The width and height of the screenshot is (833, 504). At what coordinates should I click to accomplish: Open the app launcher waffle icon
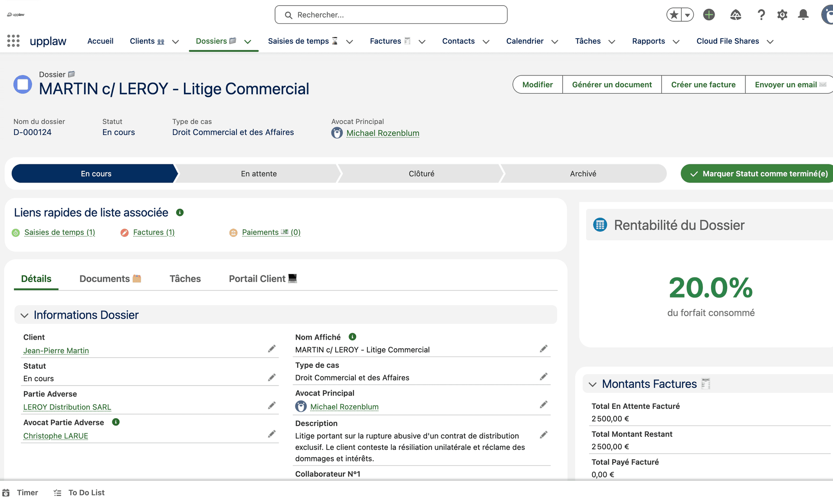[x=13, y=41]
